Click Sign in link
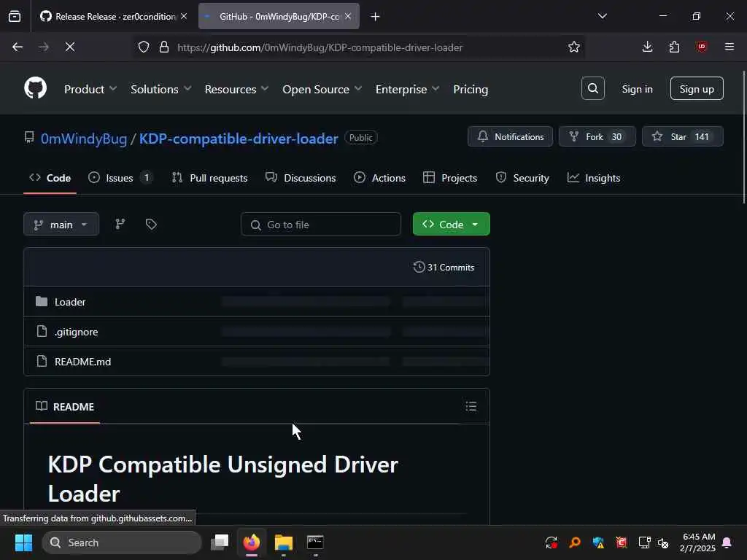 click(x=637, y=89)
